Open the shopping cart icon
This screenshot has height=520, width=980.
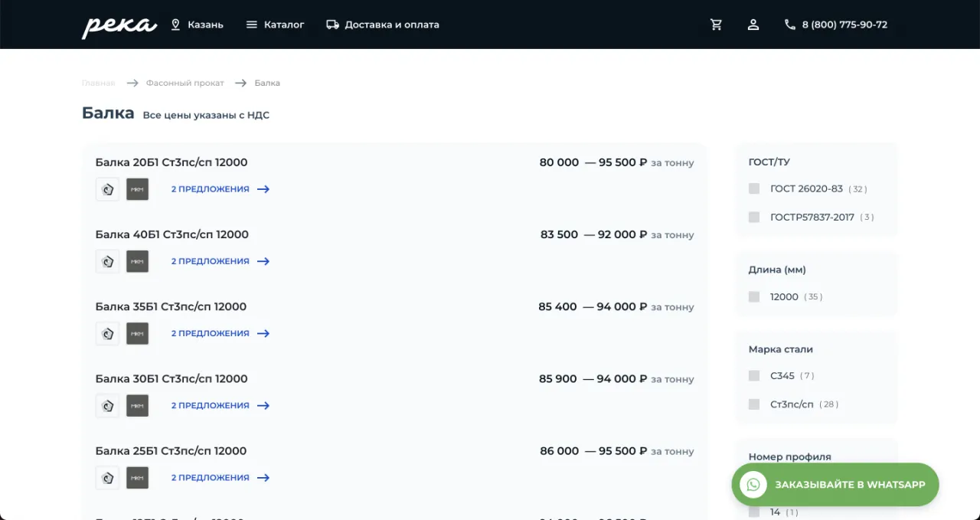point(716,25)
